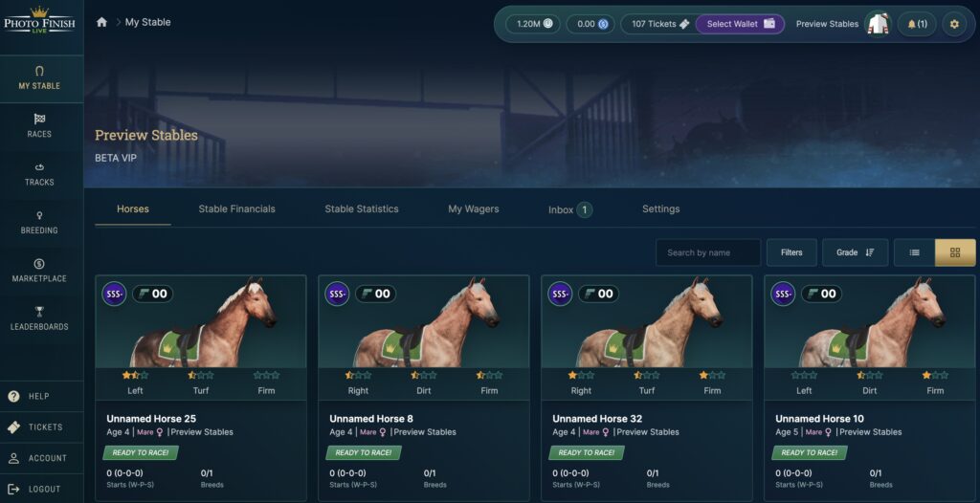The height and width of the screenshot is (503, 980).
Task: Click the jockey silks avatar
Action: click(879, 24)
